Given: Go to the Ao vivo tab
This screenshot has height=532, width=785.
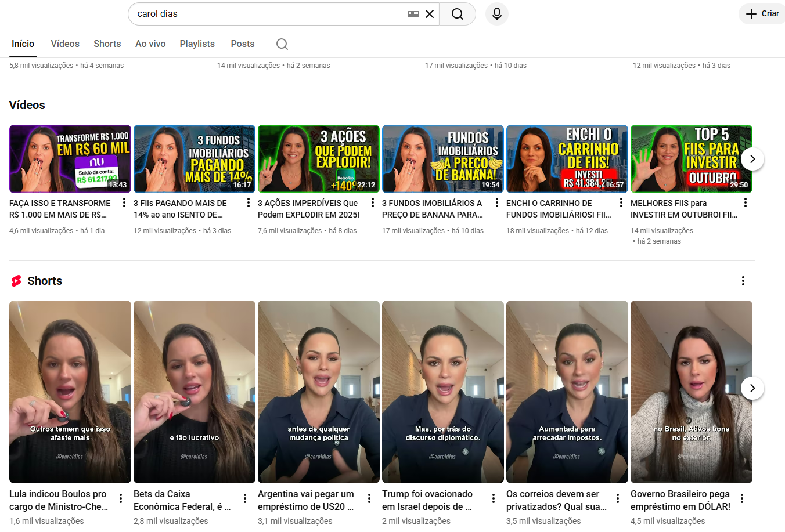Looking at the screenshot, I should (x=150, y=44).
